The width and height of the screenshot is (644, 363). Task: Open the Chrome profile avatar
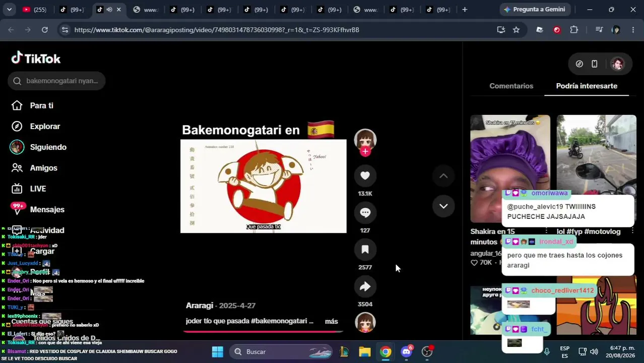click(x=616, y=30)
